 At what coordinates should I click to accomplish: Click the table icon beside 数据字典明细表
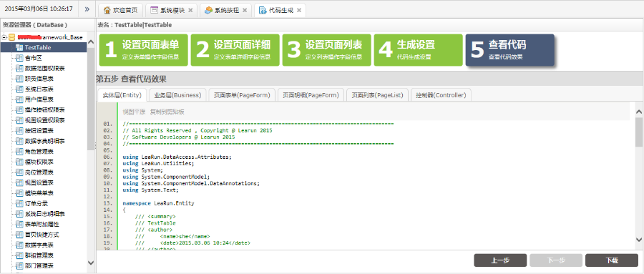19,141
